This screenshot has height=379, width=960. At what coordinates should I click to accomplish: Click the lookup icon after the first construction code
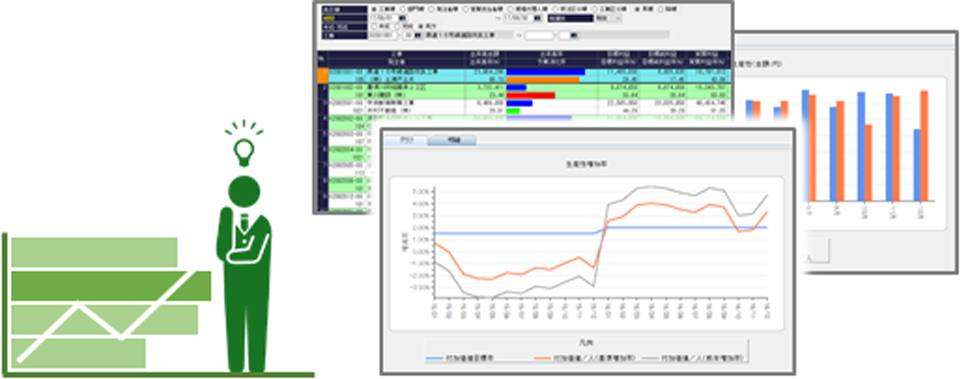418,35
